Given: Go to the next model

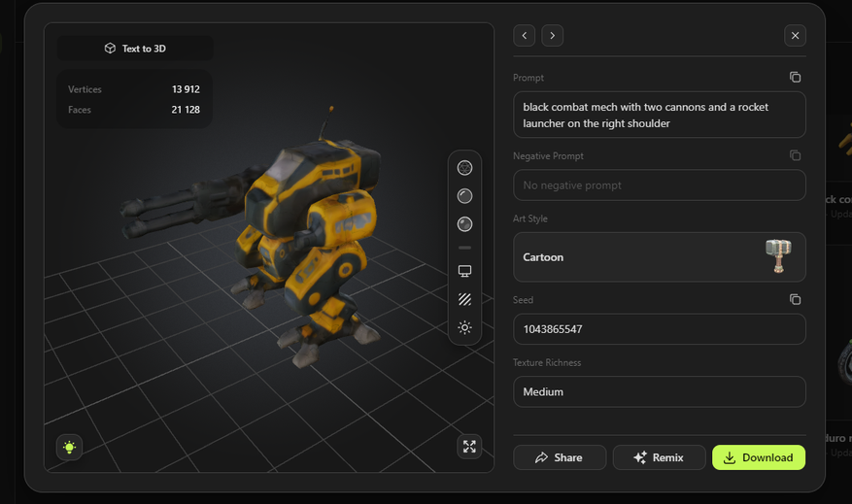Looking at the screenshot, I should (x=552, y=36).
